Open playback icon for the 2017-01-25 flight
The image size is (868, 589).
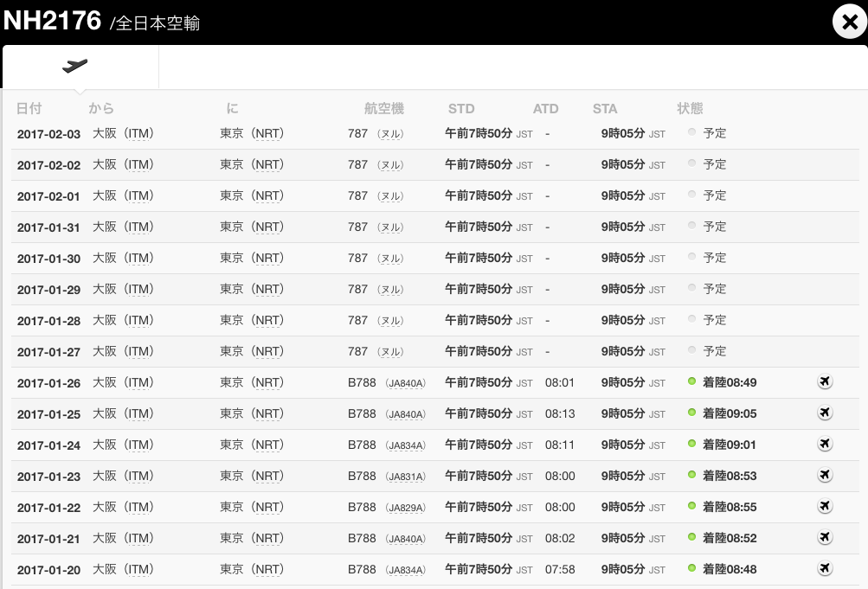coord(825,413)
